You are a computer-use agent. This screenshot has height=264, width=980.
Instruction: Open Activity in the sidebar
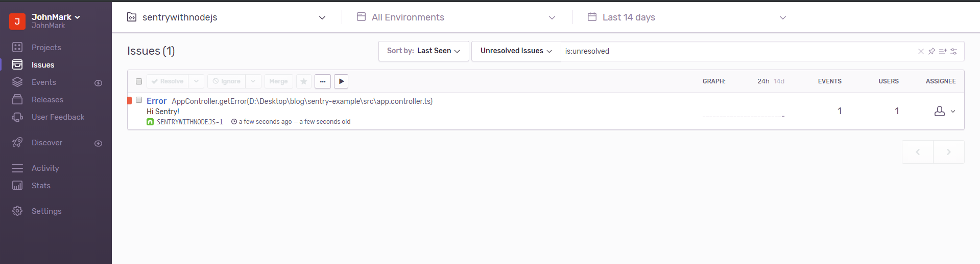[x=45, y=168]
